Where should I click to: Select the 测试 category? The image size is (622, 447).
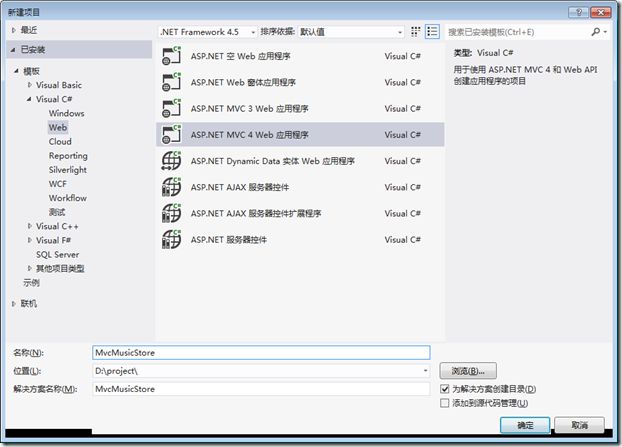pyautogui.click(x=57, y=212)
